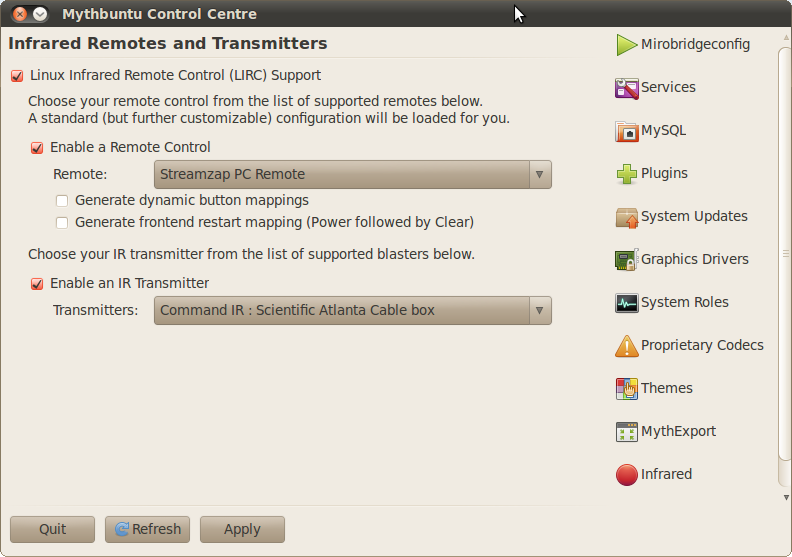Select the red Infrared icon
Screen dimensions: 792x557
click(627, 475)
